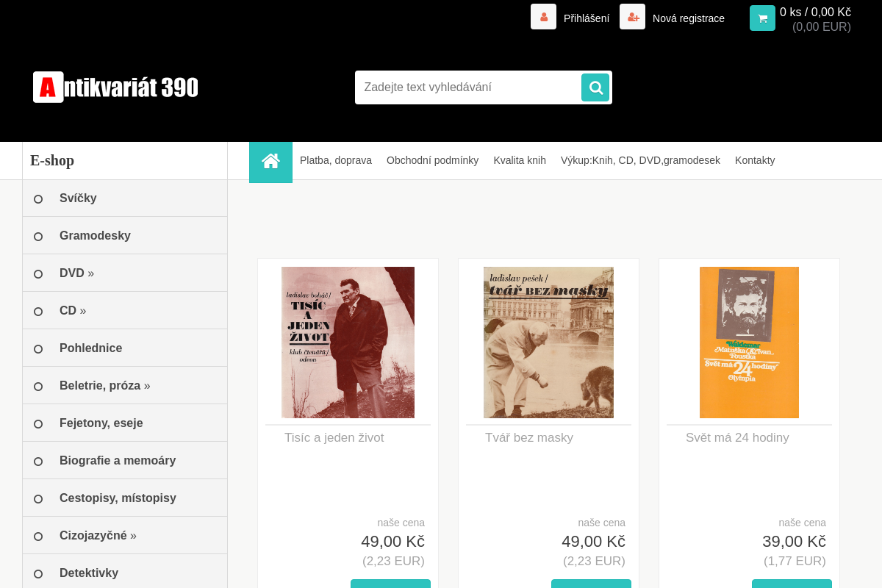
Task: Click the Nová registrace link
Action: (x=689, y=18)
